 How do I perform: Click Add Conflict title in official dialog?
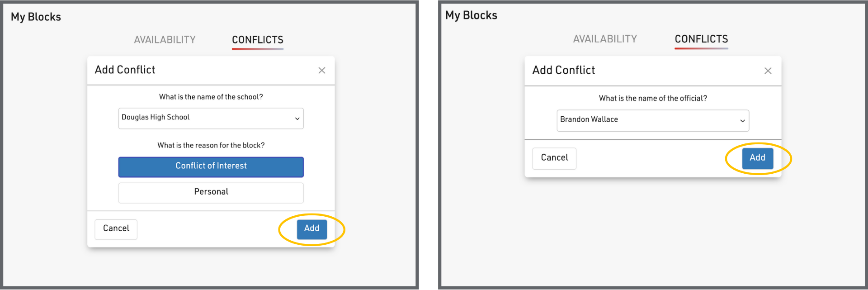pyautogui.click(x=563, y=71)
